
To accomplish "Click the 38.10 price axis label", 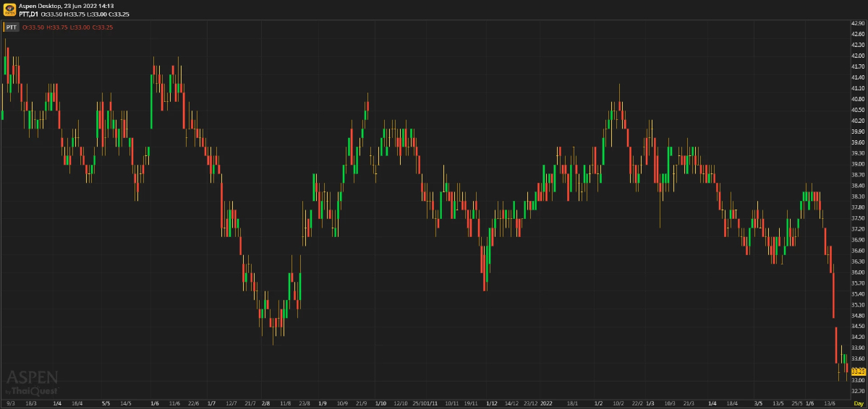I will pos(859,197).
